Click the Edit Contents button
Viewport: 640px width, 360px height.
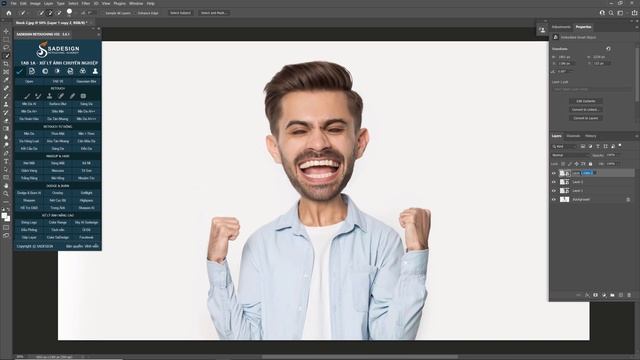(x=586, y=101)
